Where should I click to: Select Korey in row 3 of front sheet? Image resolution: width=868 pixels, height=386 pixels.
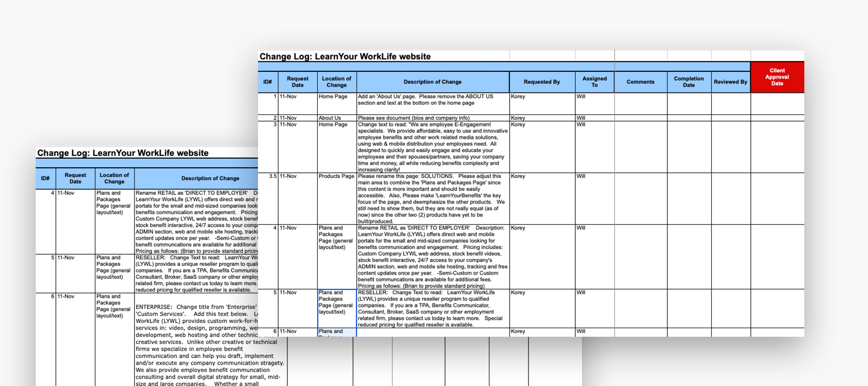point(542,147)
